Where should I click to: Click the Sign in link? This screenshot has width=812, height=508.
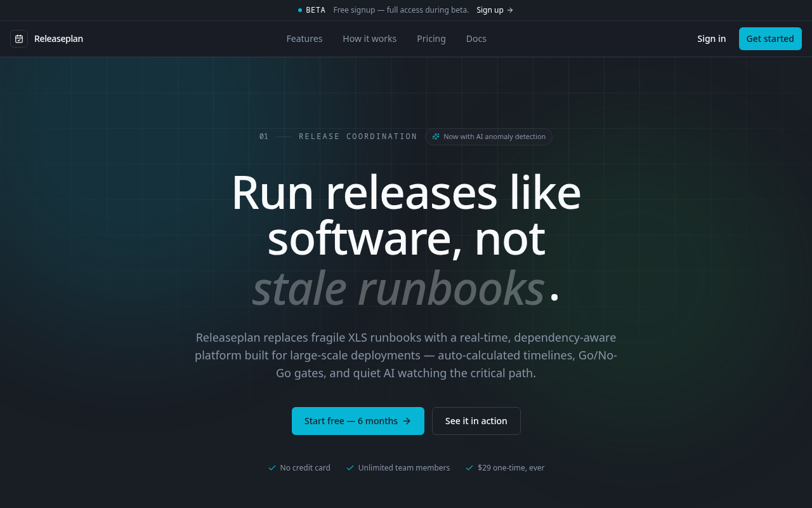[x=712, y=39]
